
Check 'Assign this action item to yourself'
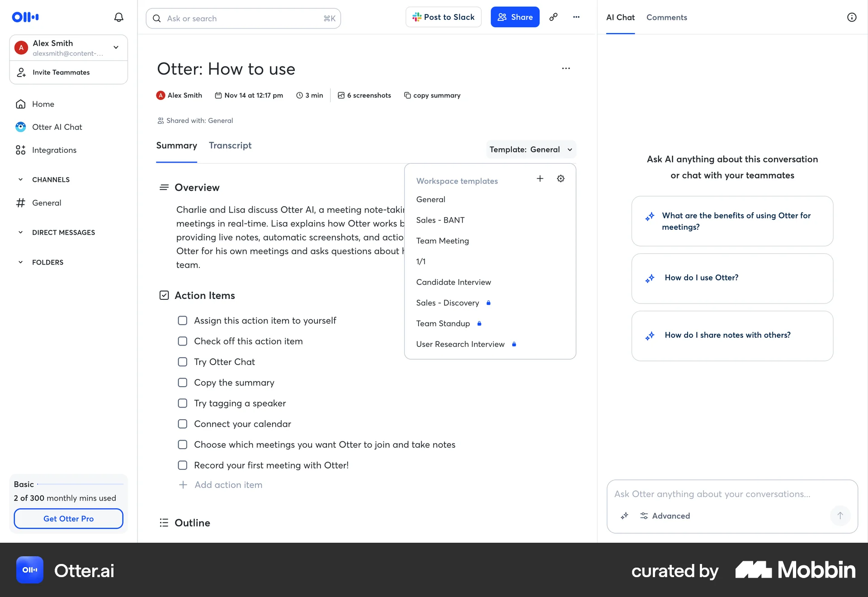pyautogui.click(x=183, y=321)
